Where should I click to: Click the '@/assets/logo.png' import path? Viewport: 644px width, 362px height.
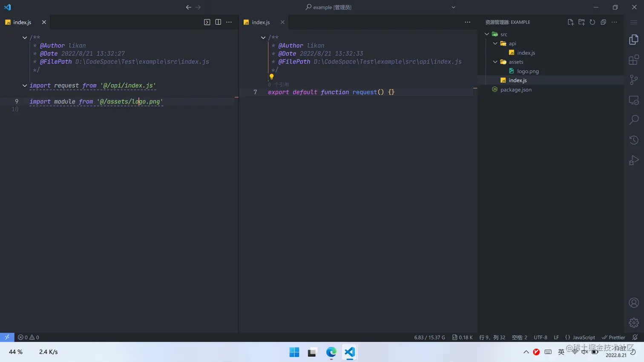[130, 102]
